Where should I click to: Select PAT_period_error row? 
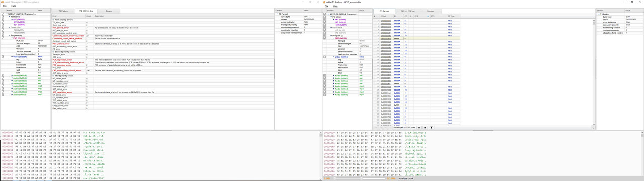pos(163,28)
